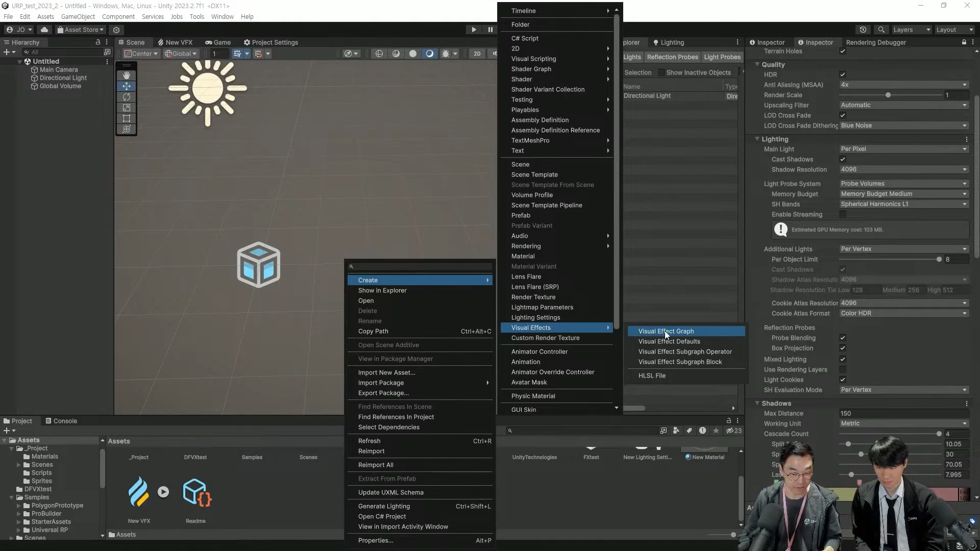The image size is (980, 551).
Task: Enable Use Rendering Layers checkbox
Action: [x=843, y=369]
